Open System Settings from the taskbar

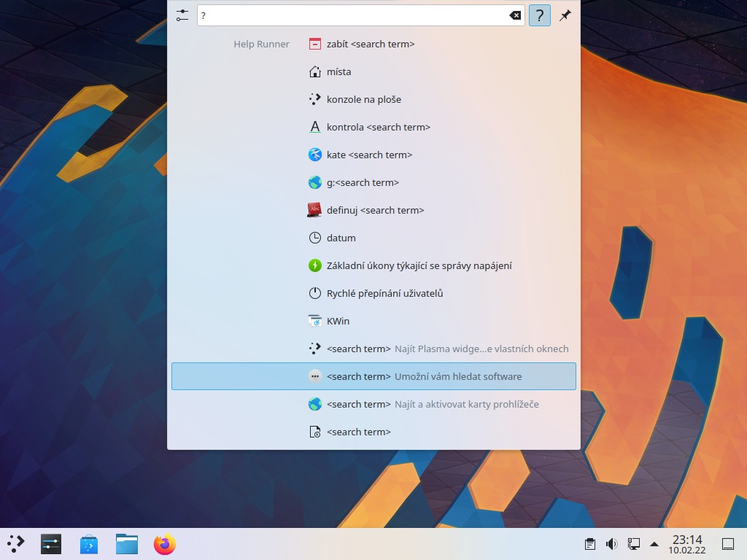pyautogui.click(x=51, y=544)
